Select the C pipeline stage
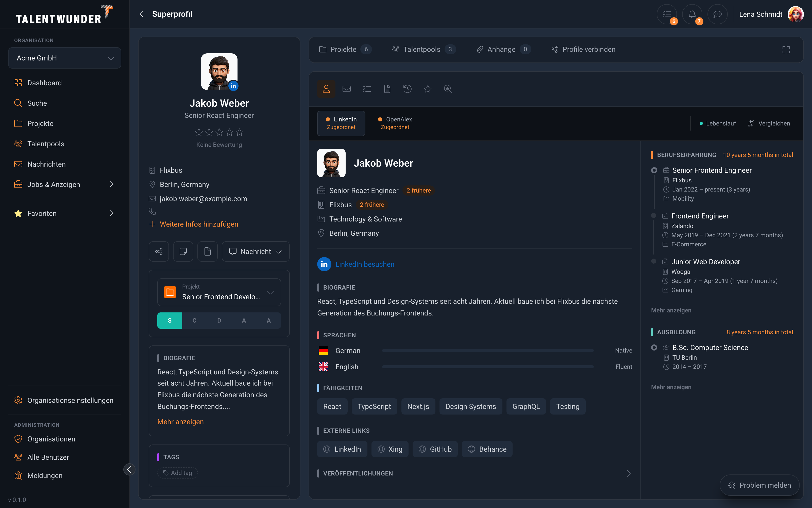Screen dimensions: 812x508 194,321
